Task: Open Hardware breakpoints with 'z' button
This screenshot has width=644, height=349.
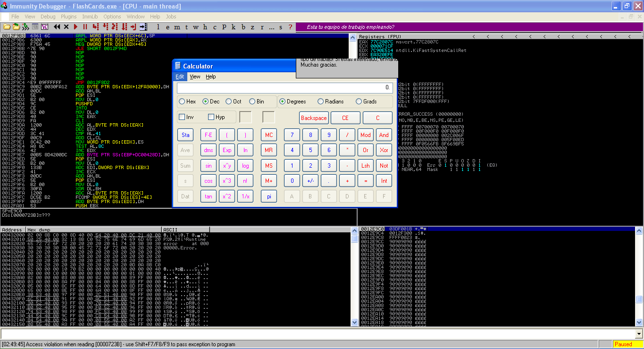Action: (x=252, y=27)
